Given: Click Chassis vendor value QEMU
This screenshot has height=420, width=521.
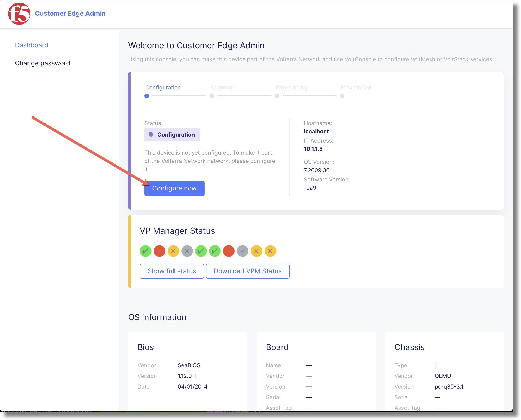Looking at the screenshot, I should (x=443, y=376).
